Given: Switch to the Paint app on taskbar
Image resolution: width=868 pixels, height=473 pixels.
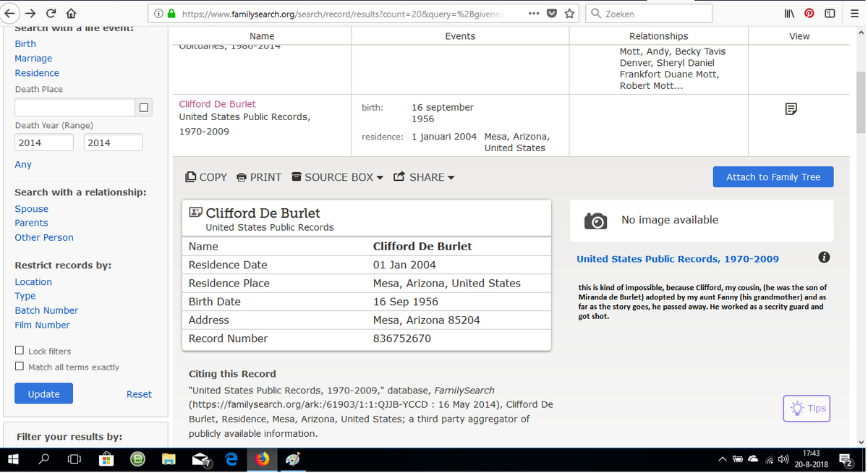Looking at the screenshot, I should click(293, 459).
